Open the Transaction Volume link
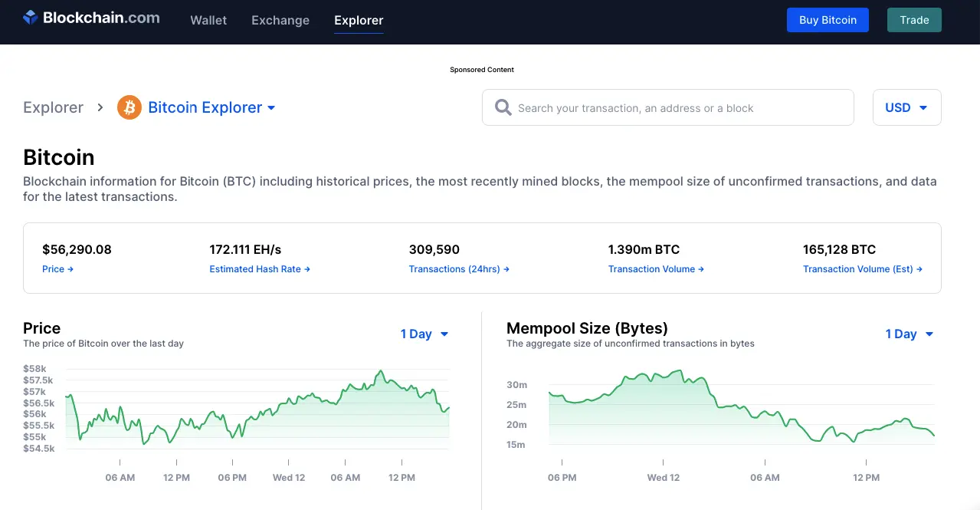The width and height of the screenshot is (980, 510). (x=656, y=269)
